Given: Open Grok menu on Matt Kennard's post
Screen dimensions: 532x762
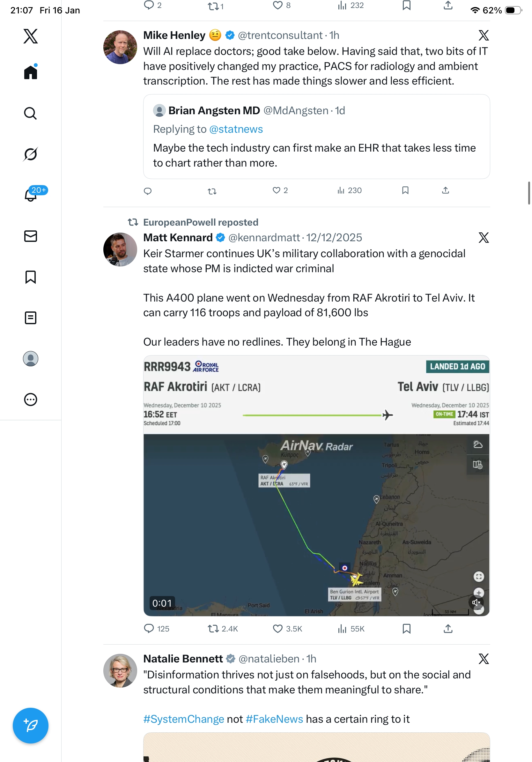Looking at the screenshot, I should click(x=483, y=238).
